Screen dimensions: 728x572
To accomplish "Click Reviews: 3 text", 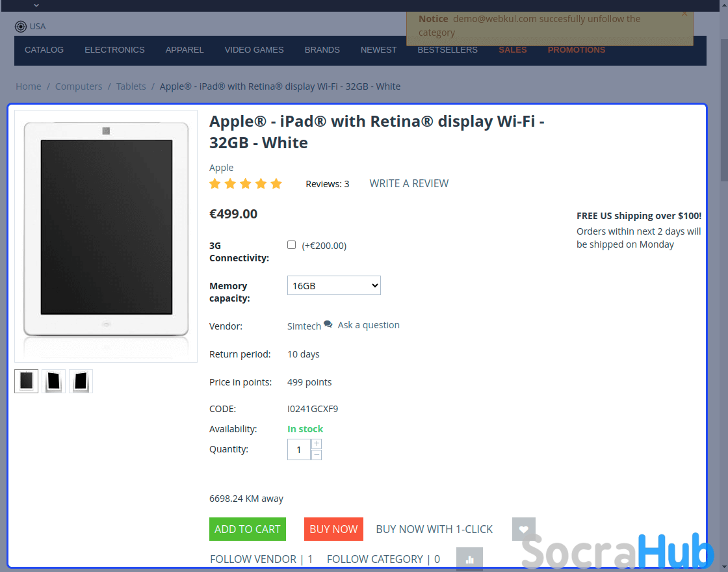I will pos(328,184).
